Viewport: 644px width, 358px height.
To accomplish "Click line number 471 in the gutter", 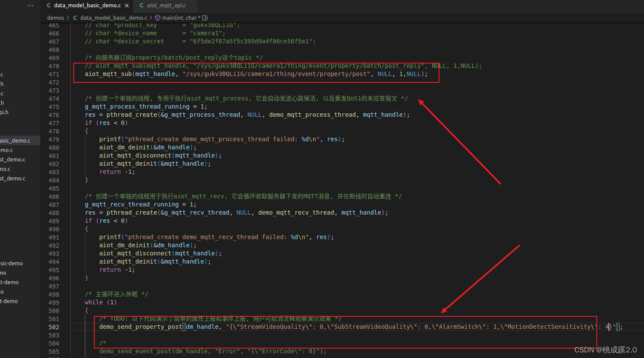I will pos(54,74).
